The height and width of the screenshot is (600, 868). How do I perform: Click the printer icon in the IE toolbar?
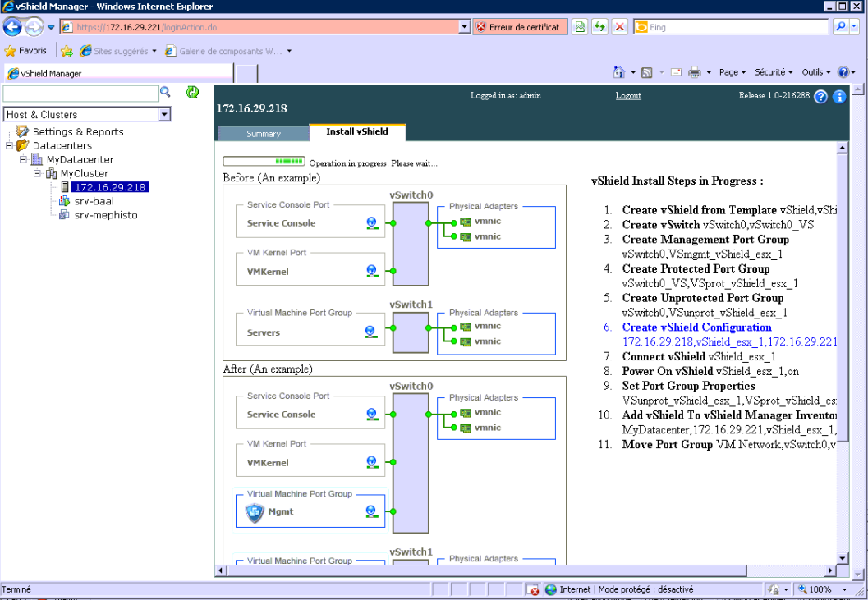[695, 72]
